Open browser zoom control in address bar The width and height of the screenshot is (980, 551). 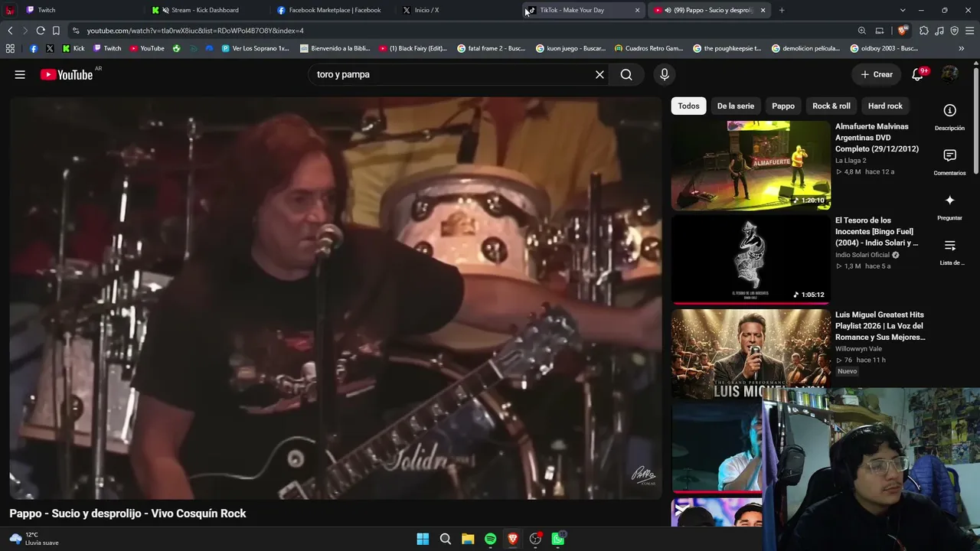861,31
